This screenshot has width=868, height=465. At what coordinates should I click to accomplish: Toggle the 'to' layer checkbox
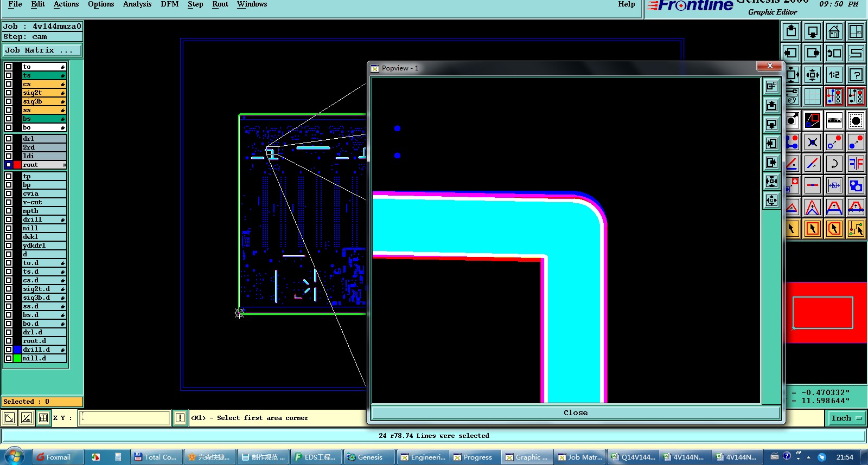point(9,67)
